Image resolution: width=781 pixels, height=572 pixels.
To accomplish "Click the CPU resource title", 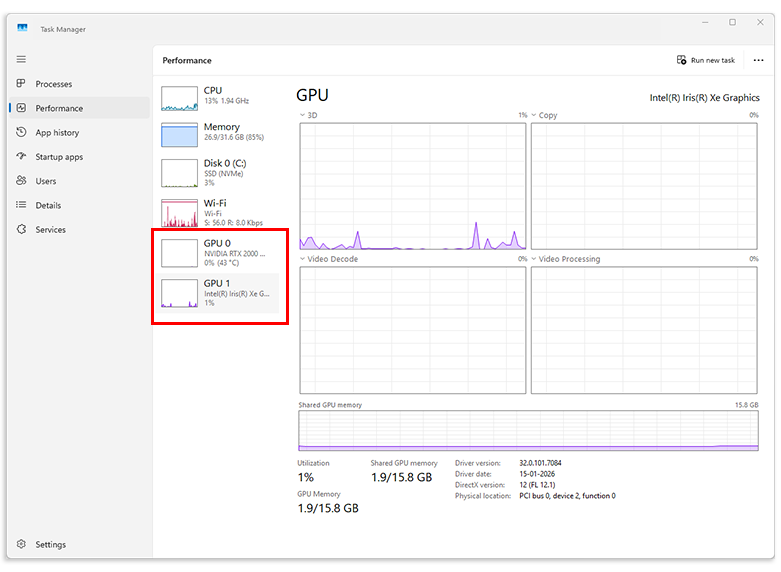I will [213, 90].
